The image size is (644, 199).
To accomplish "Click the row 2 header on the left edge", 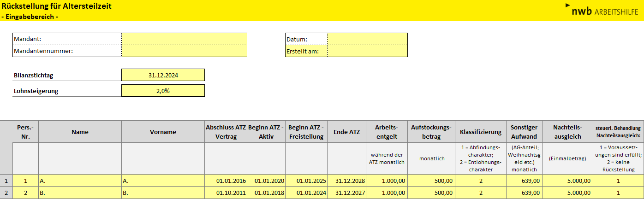I will (x=6, y=193).
